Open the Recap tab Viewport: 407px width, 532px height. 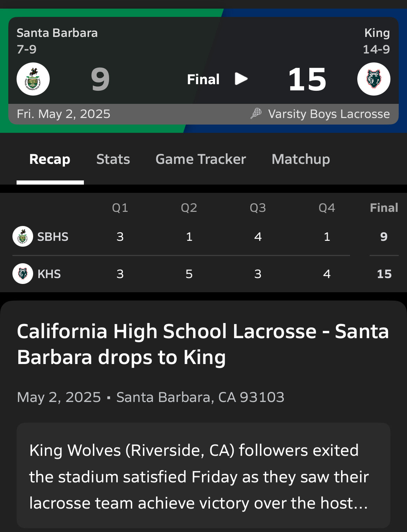pyautogui.click(x=50, y=159)
